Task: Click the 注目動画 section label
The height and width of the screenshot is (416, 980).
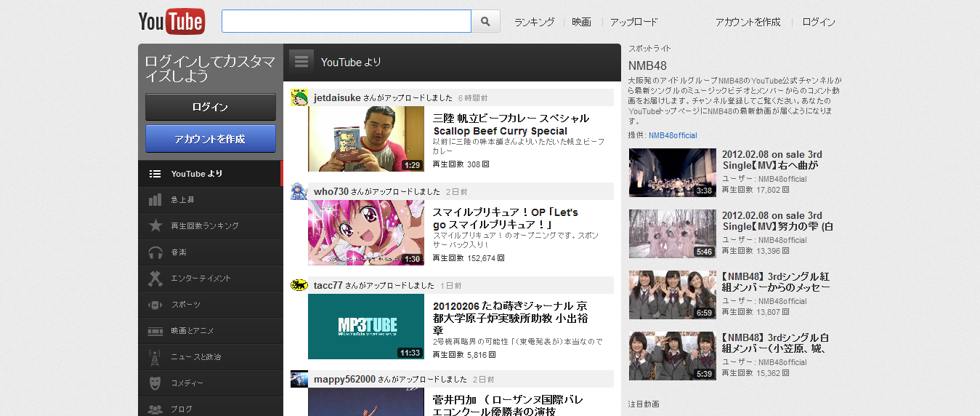Action: point(644,404)
